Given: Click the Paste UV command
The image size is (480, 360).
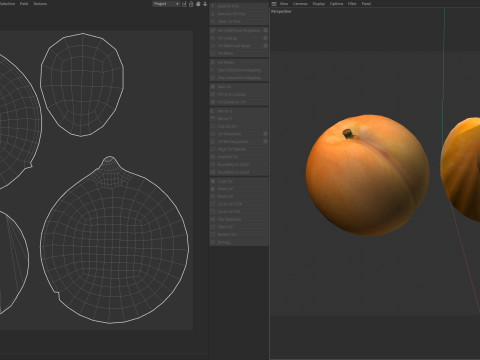Looking at the screenshot, I should coord(239,189).
